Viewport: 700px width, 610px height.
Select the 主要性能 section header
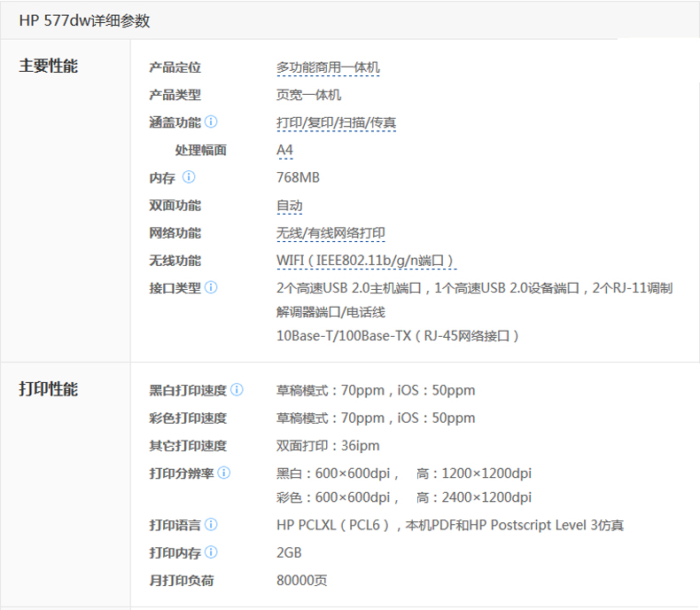(48, 66)
